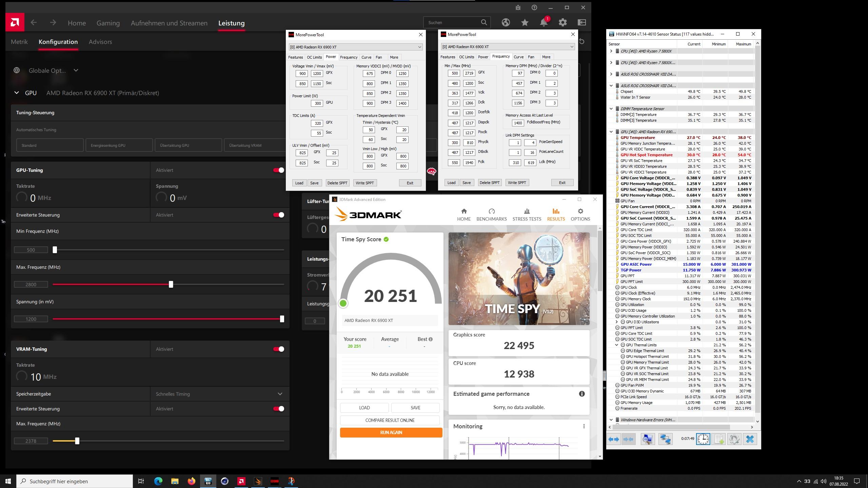868x488 pixels.
Task: Click HWiNFO log file with plus icon
Action: point(718,439)
